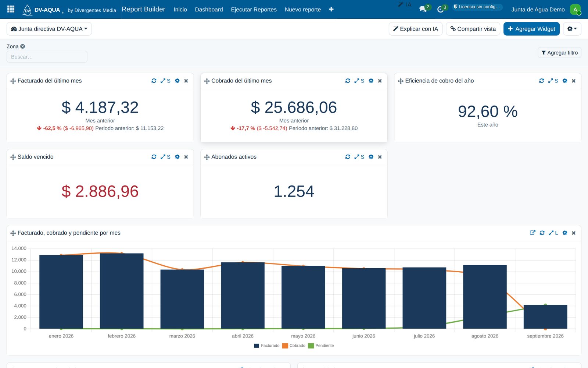
Task: Open the Dashboard menu item
Action: [209, 10]
